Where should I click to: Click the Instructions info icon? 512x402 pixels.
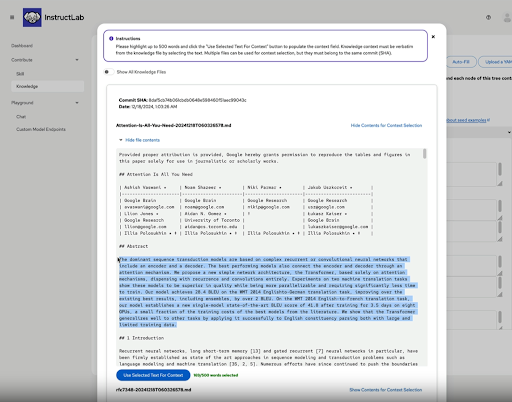point(111,39)
